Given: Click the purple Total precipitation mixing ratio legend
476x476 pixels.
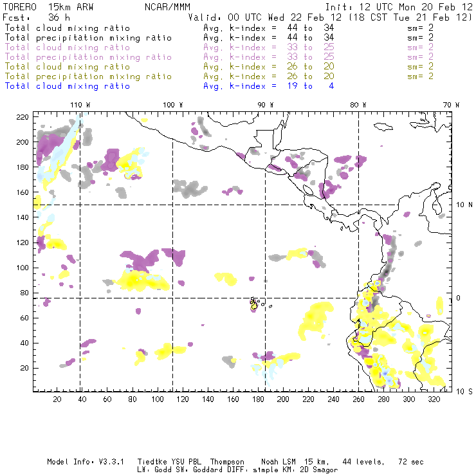Looking at the screenshot, I should (x=88, y=57).
